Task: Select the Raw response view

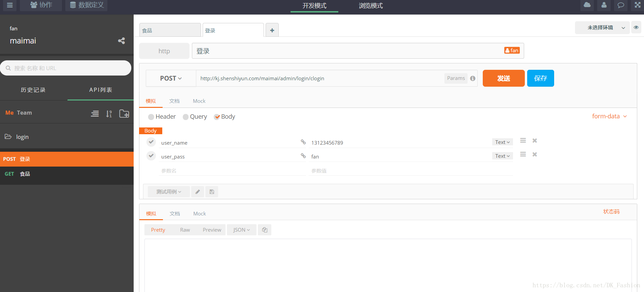Action: 185,230
